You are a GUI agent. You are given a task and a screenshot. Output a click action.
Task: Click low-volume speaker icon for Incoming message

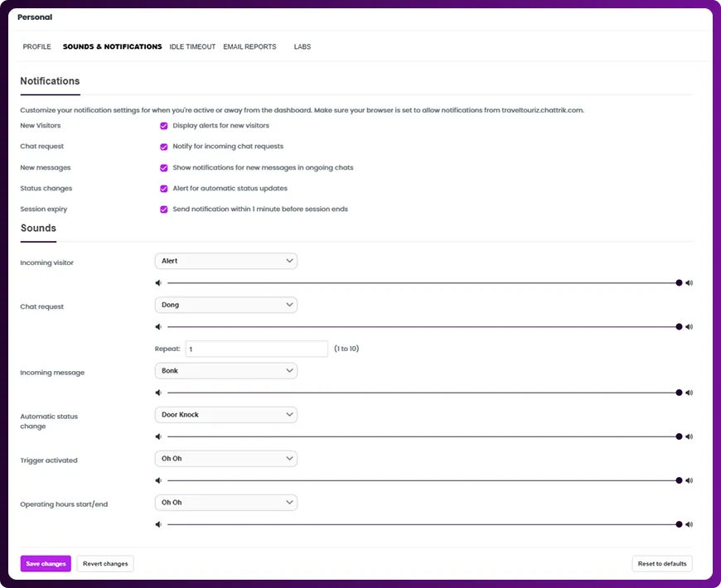pyautogui.click(x=158, y=393)
